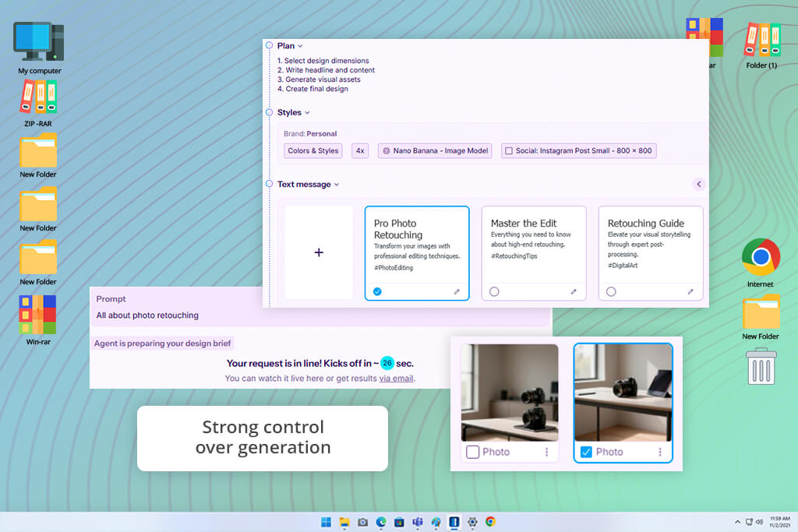Uncheck the selected Photo checkbox
Screen dimensions: 798x532
586,452
